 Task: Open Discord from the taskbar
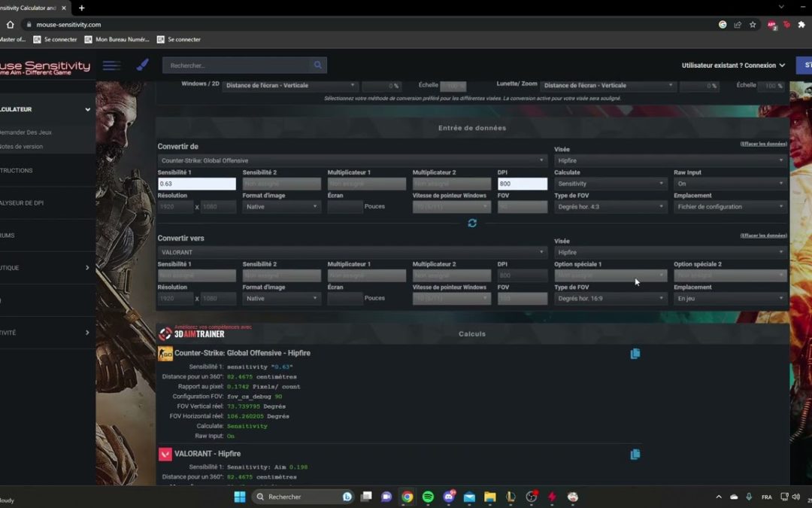click(448, 497)
